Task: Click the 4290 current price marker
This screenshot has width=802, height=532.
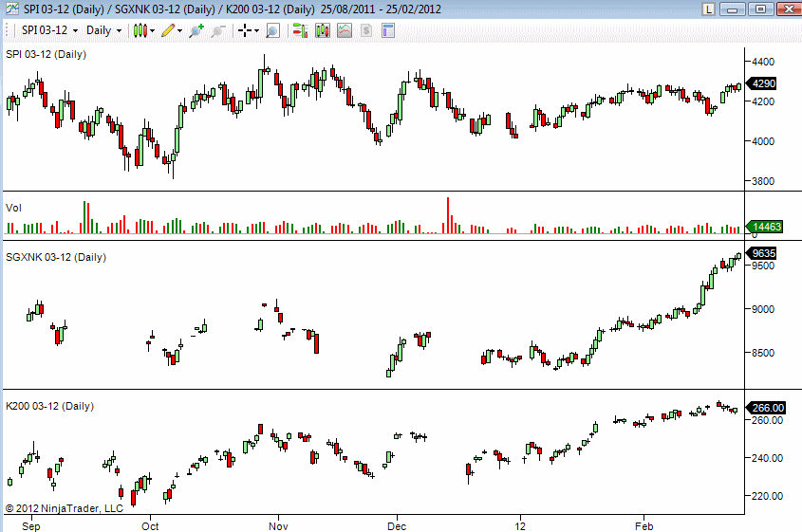Action: coord(762,83)
